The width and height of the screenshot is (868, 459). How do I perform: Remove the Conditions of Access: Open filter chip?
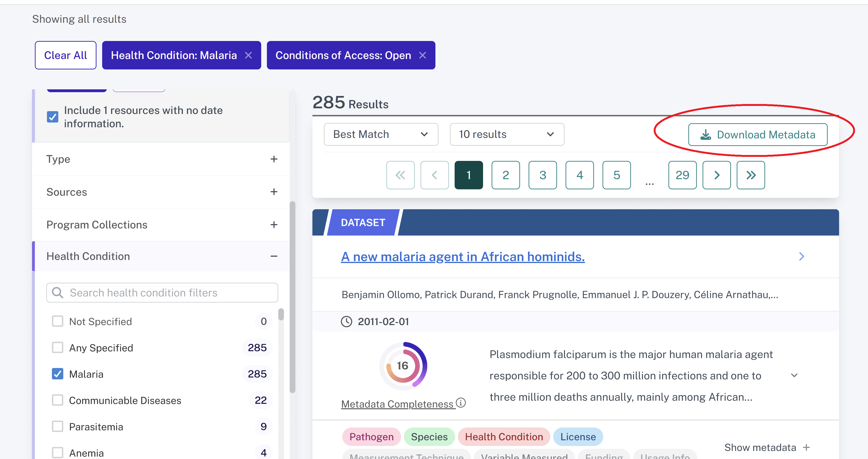pos(423,55)
